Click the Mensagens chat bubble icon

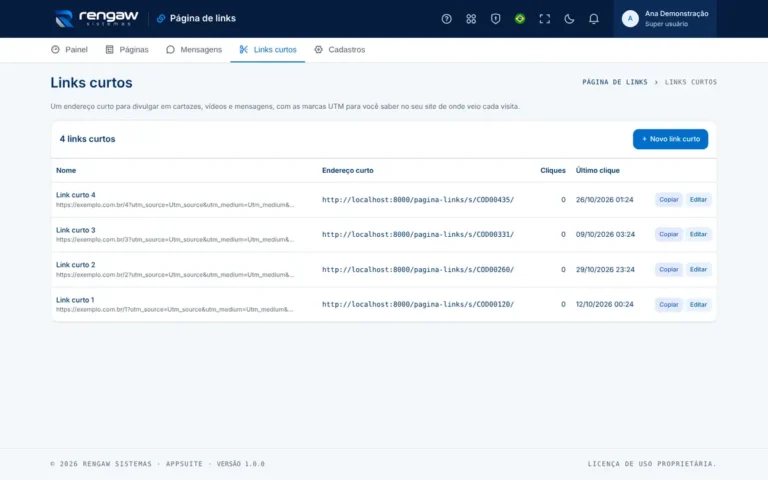point(170,49)
